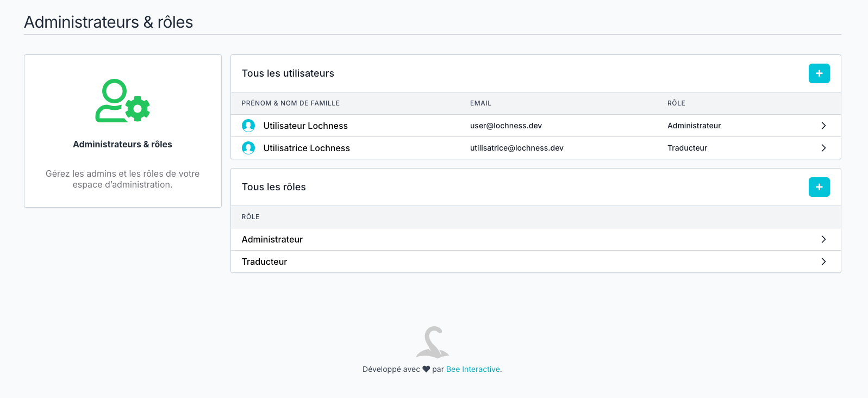Click the Prénom & nom de famille column header
The image size is (868, 398).
coord(290,103)
